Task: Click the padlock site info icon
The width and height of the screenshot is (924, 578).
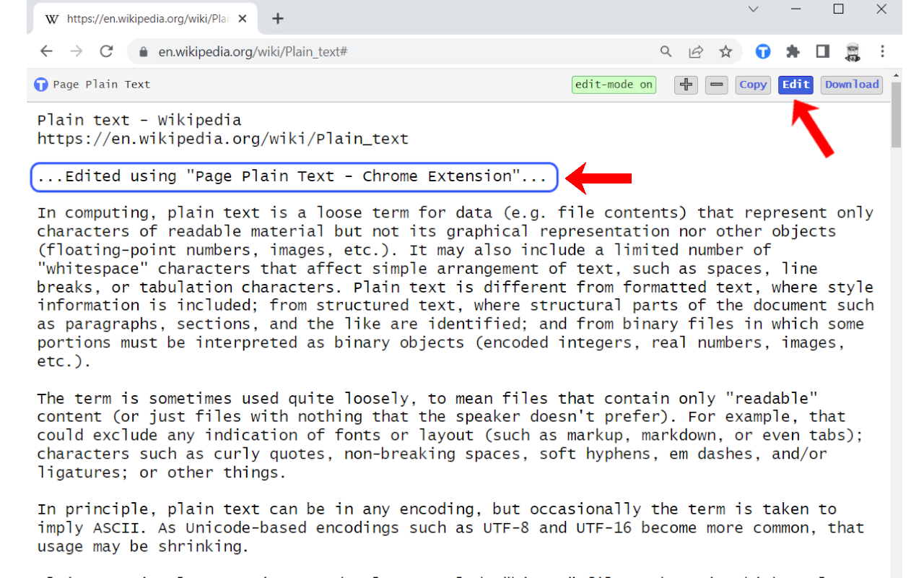Action: click(143, 52)
